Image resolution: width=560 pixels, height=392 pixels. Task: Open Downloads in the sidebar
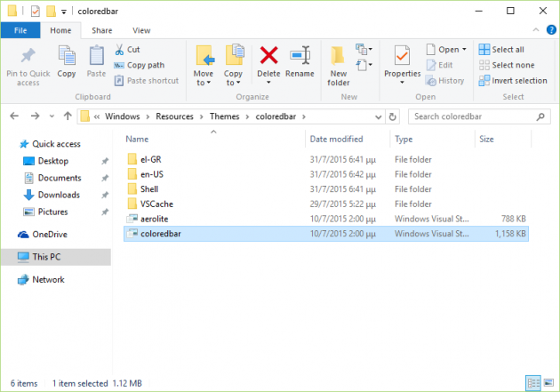(52, 195)
